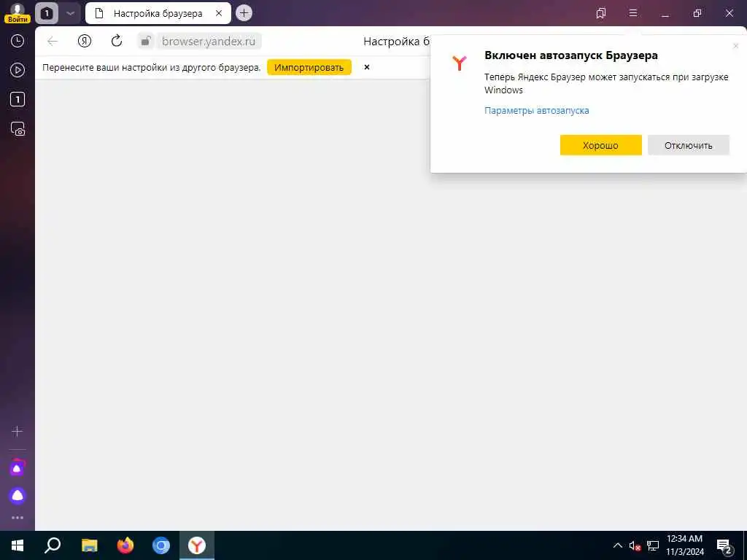This screenshot has width=747, height=560.
Task: Take a screenshot via sidebar camera icon
Action: [18, 129]
